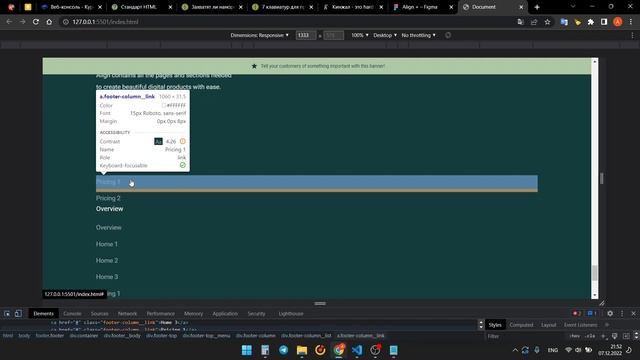The height and width of the screenshot is (360, 640).
Task: Open the Event Listeners pane tab
Action: tap(580, 325)
